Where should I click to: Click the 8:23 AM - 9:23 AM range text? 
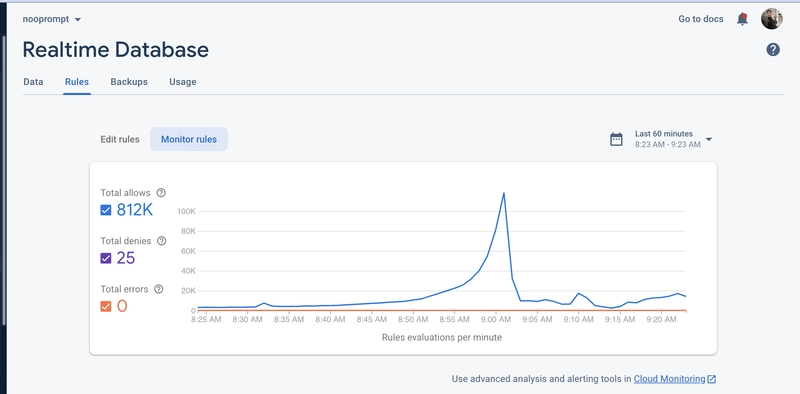(x=668, y=144)
